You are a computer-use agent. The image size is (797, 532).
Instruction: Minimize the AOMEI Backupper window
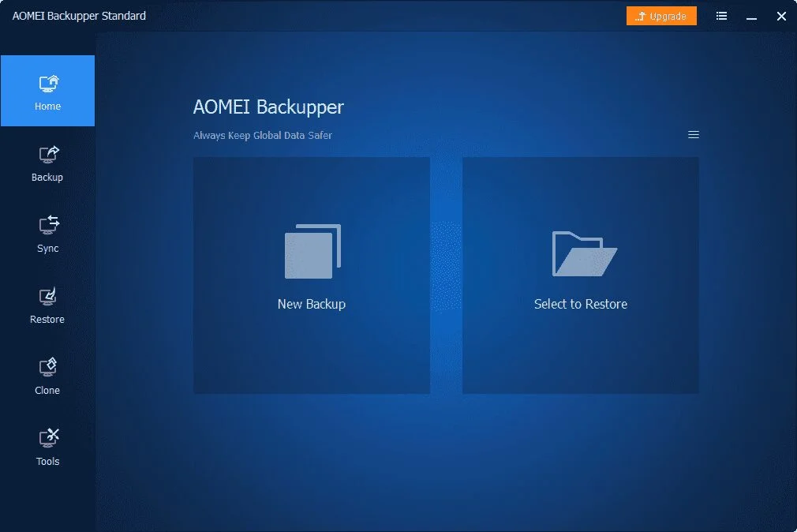pos(750,16)
